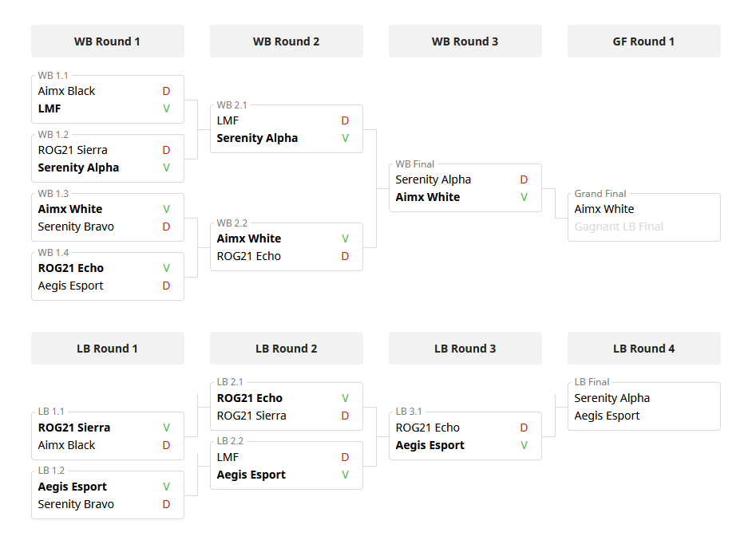
Task: Select the Gagnant LB Final placeholder
Action: point(619,227)
